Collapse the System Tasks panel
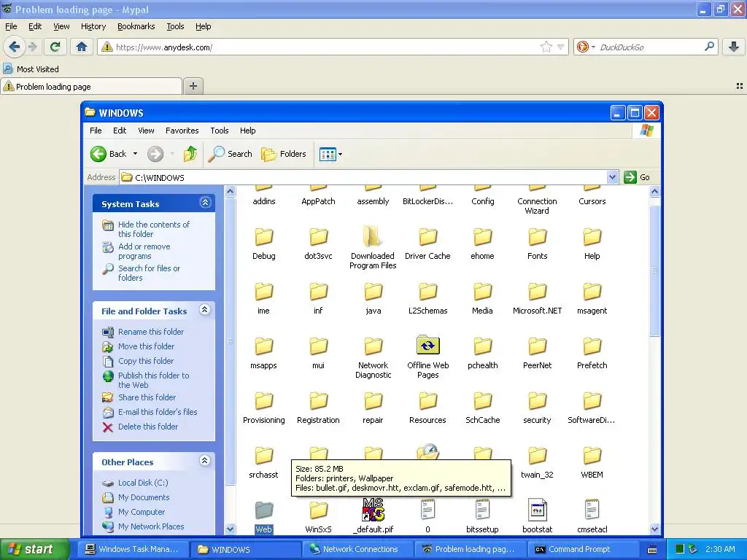747x560 pixels. [x=205, y=203]
